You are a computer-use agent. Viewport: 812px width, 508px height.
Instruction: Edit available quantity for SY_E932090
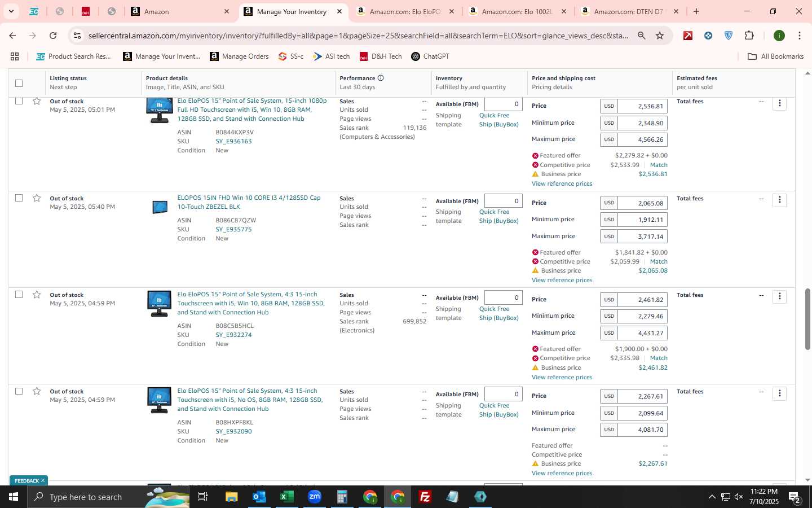(503, 394)
